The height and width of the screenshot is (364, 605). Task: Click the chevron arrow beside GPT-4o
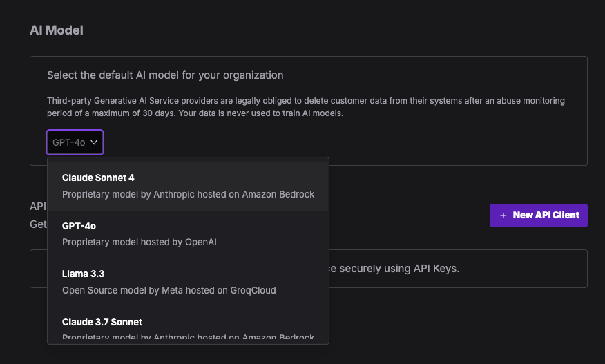click(x=94, y=142)
